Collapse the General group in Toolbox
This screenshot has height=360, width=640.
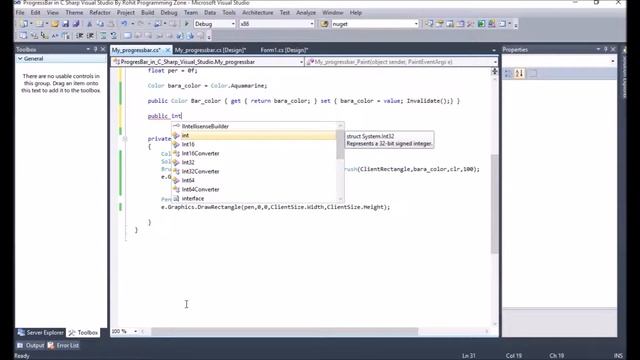(x=20, y=59)
